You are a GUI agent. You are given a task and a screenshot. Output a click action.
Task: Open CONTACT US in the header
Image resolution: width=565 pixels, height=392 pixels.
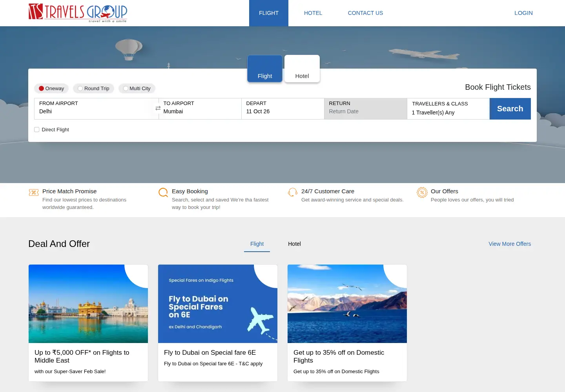(x=365, y=13)
